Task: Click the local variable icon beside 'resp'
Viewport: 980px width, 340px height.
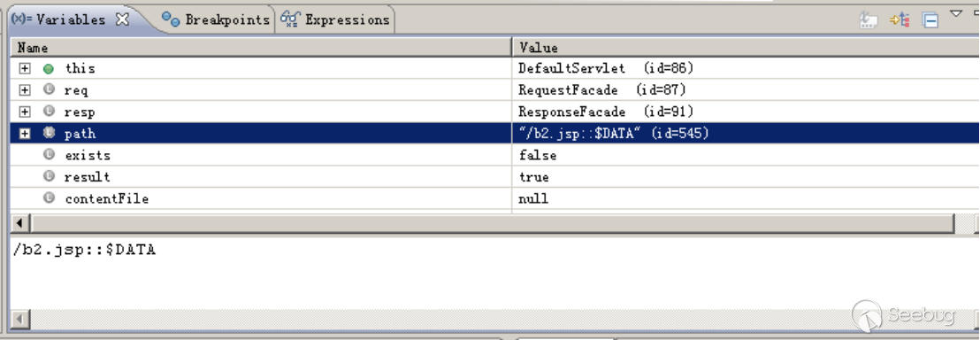Action: 49,112
